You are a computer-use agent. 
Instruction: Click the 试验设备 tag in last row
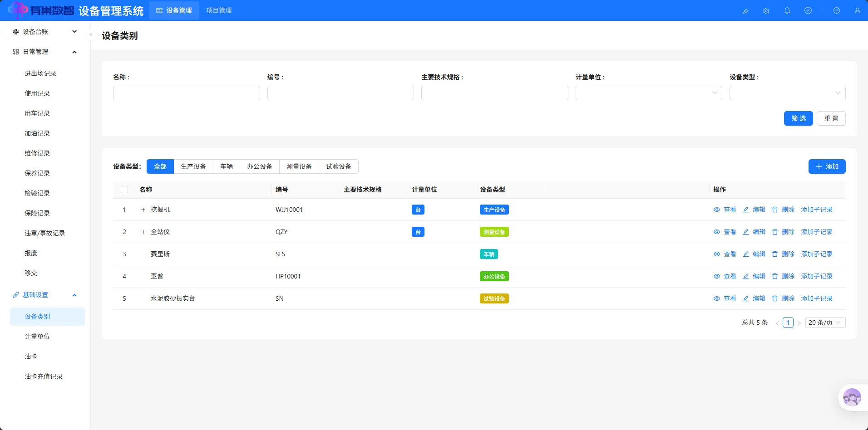coord(494,298)
